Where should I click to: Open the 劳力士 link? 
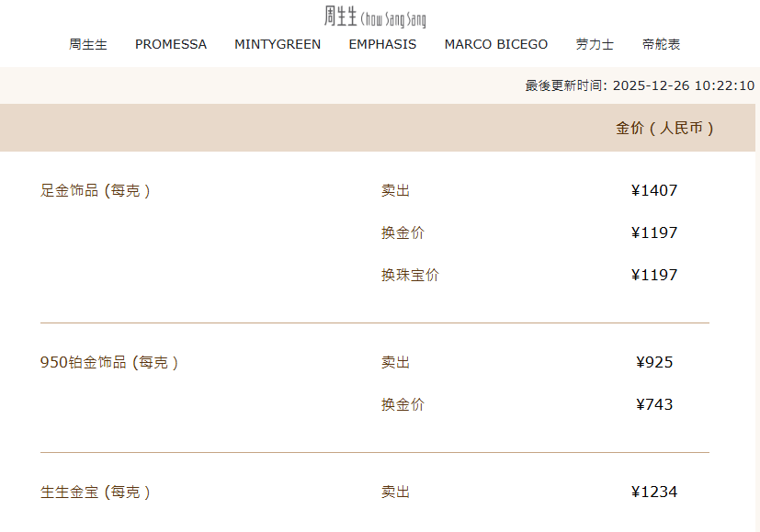tap(595, 44)
